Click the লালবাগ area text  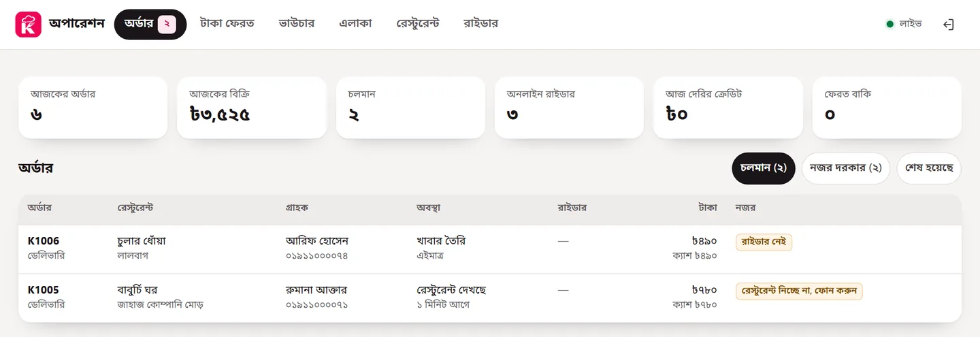click(133, 256)
